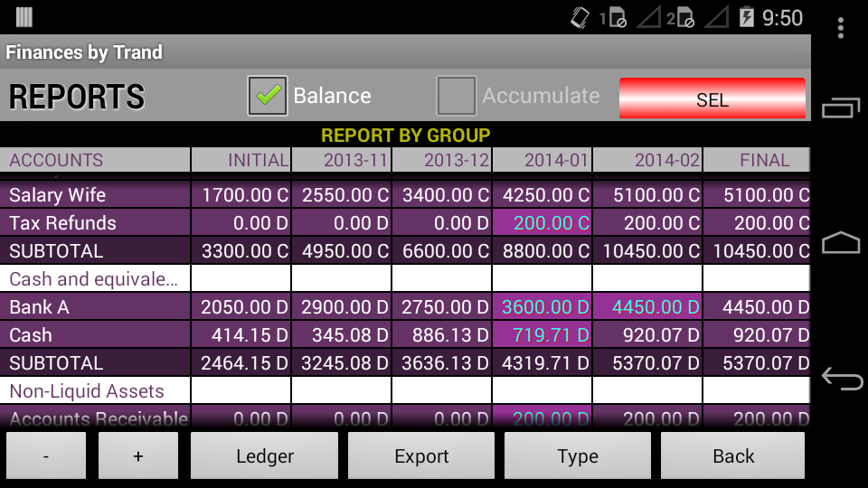Select highlighted Bank A 2014-02 cell
868x488 pixels.
click(646, 307)
